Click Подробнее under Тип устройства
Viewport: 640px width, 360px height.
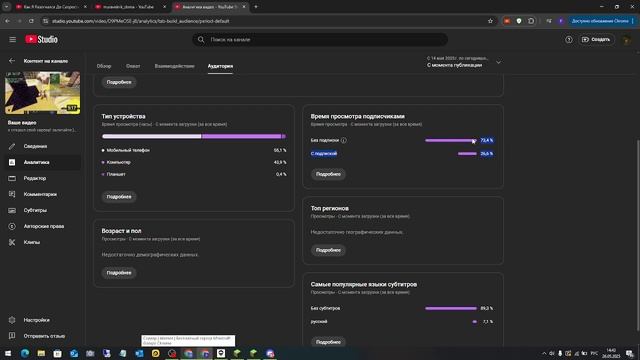click(119, 197)
